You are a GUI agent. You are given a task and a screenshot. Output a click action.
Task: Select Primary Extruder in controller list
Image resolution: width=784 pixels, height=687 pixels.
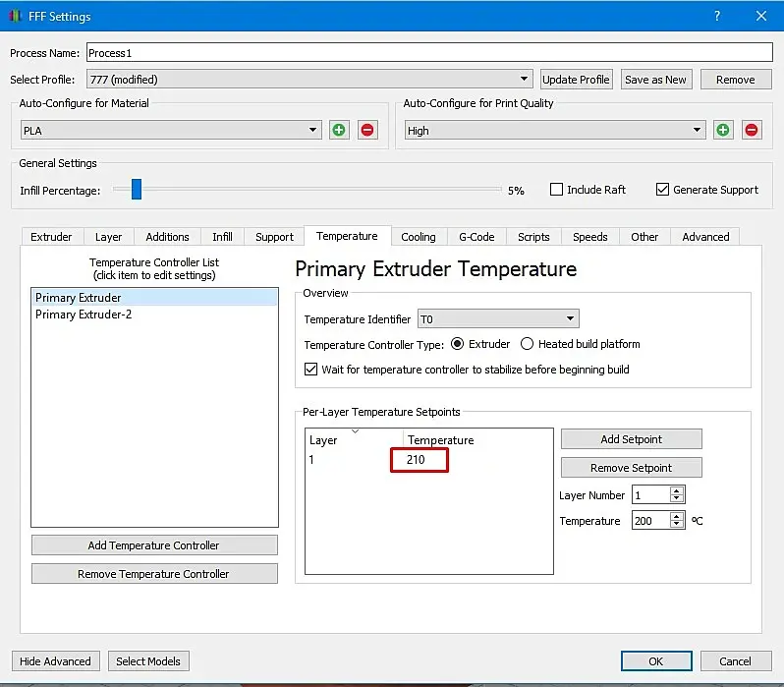[x=154, y=297]
